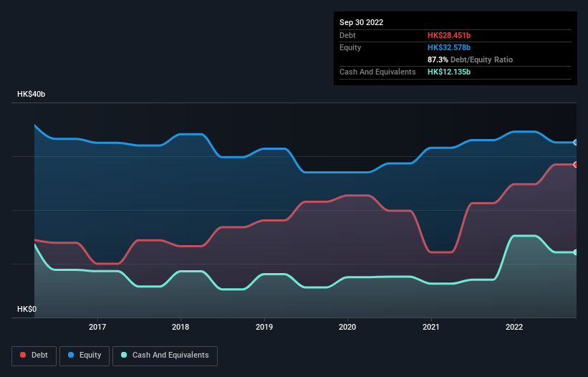Click the red dot in Debt legend
The width and height of the screenshot is (588, 377).
23,355
